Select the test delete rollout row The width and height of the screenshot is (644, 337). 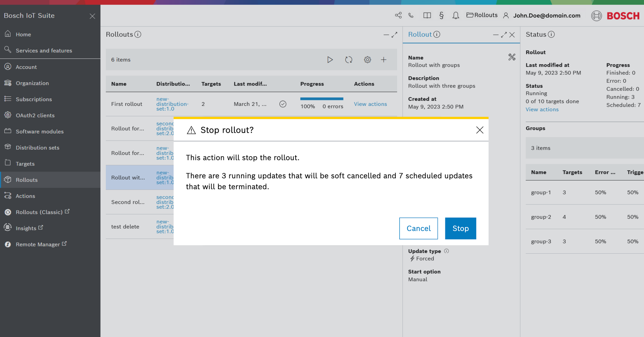125,226
